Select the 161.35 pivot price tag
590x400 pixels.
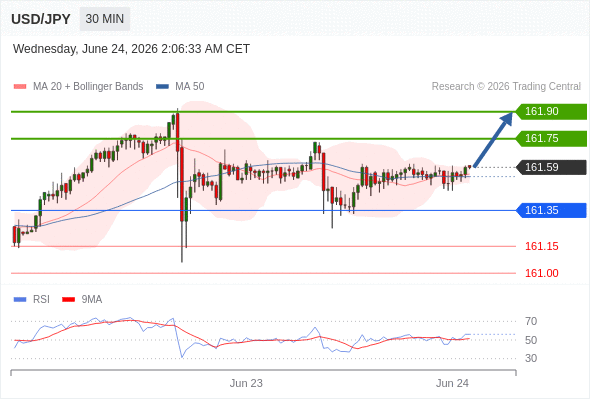(x=551, y=210)
